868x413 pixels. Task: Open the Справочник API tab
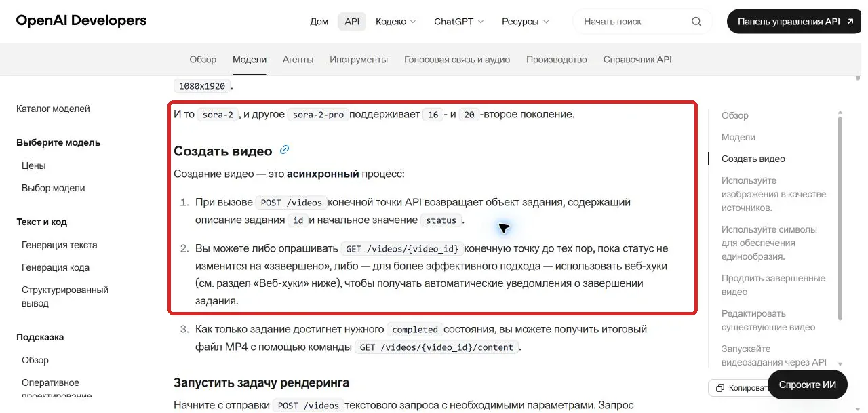637,60
